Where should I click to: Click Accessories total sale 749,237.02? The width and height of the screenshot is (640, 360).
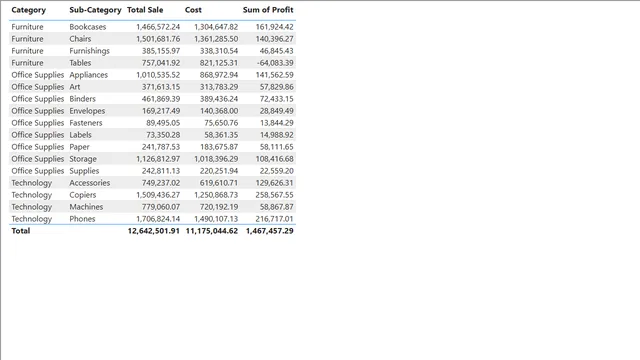click(x=161, y=183)
